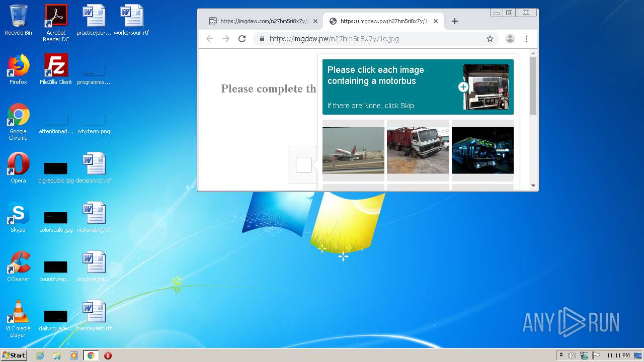The height and width of the screenshot is (362, 644).
Task: Close the active imgdew.pw tab
Action: click(x=436, y=21)
